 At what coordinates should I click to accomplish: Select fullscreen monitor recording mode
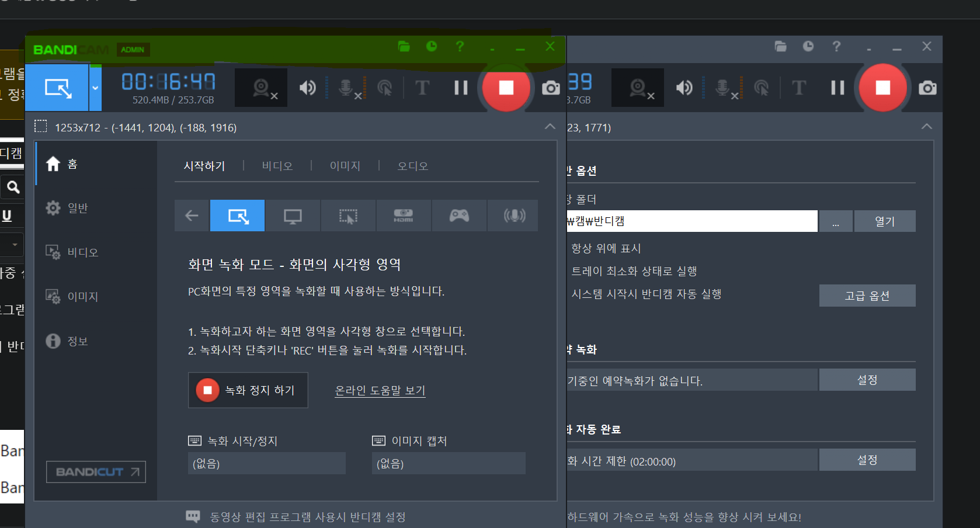pos(293,216)
